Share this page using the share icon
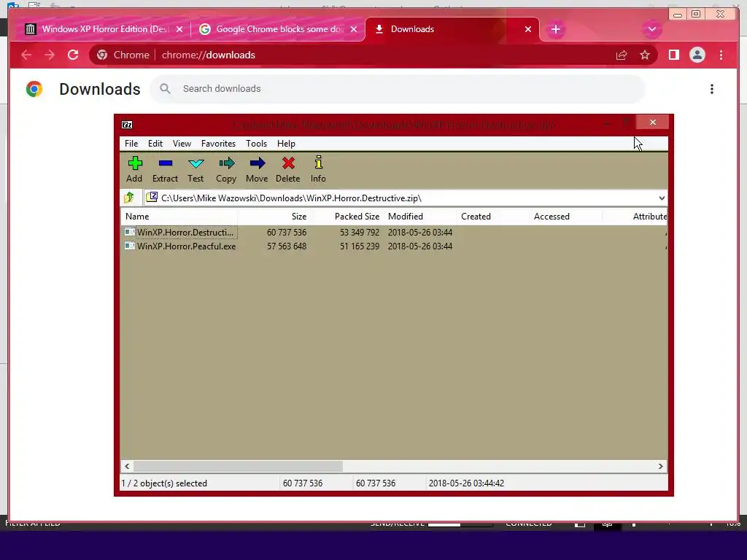The height and width of the screenshot is (560, 747). (622, 55)
